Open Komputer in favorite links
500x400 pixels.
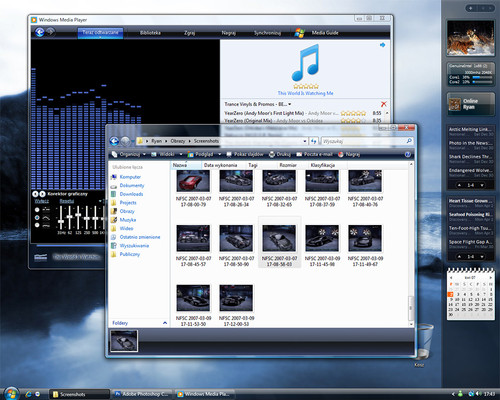[x=126, y=177]
